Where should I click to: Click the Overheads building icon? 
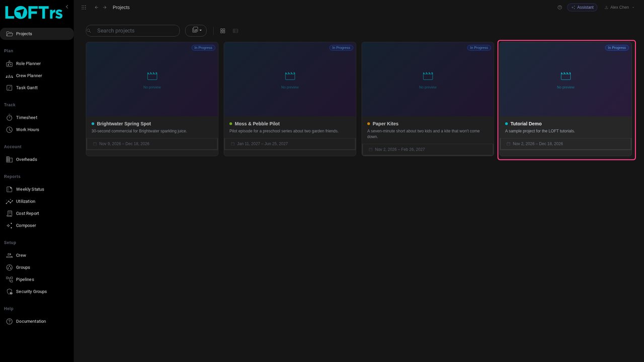9,159
